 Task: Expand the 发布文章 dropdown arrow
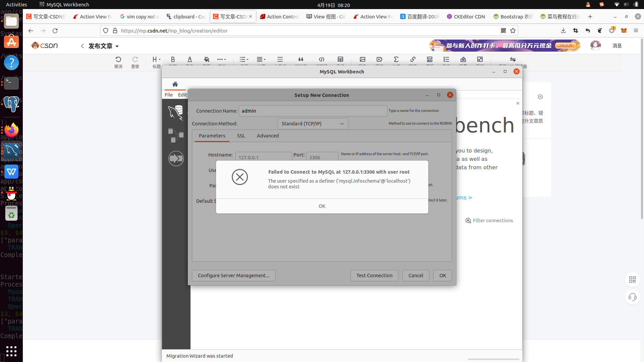click(117, 46)
